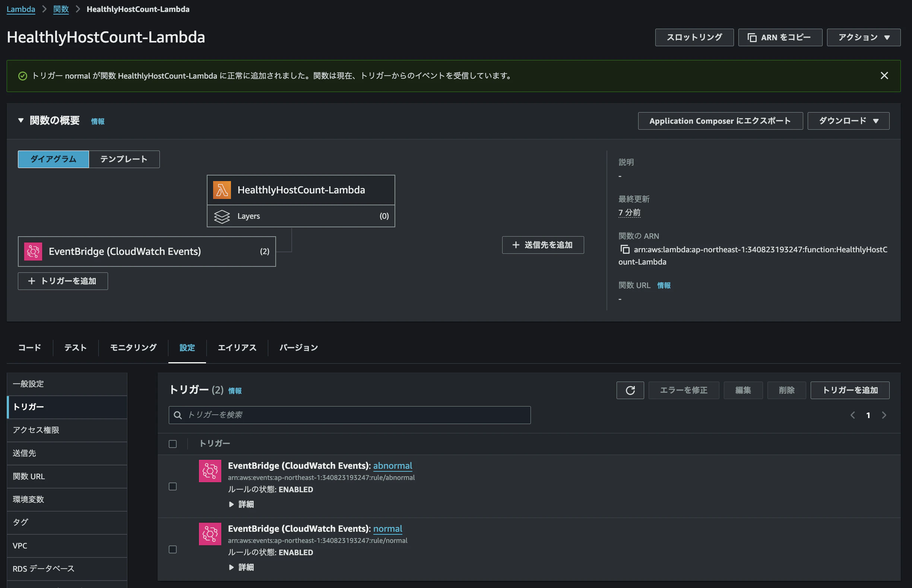
Task: Click the 削除 button
Action: (x=786, y=390)
